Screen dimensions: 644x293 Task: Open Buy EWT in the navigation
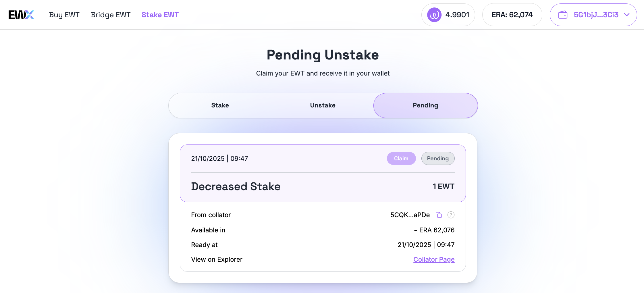click(x=64, y=15)
